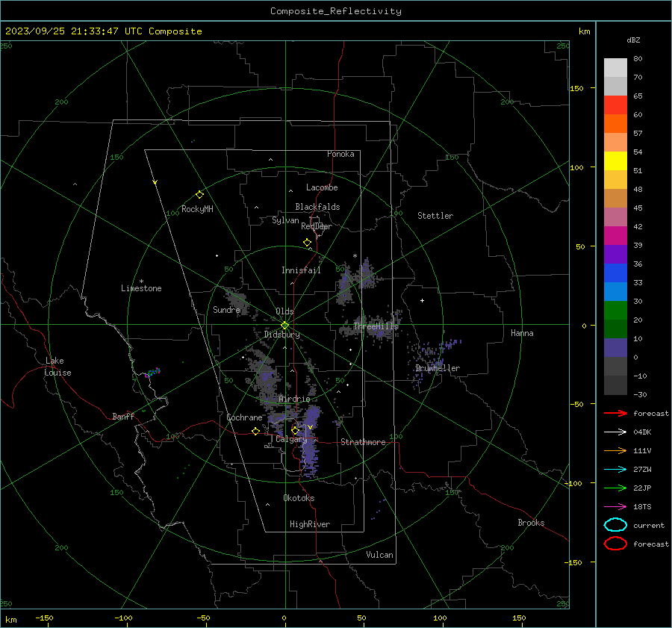Click the Composite_Reflectivity title text
672x628 pixels.
pyautogui.click(x=336, y=11)
